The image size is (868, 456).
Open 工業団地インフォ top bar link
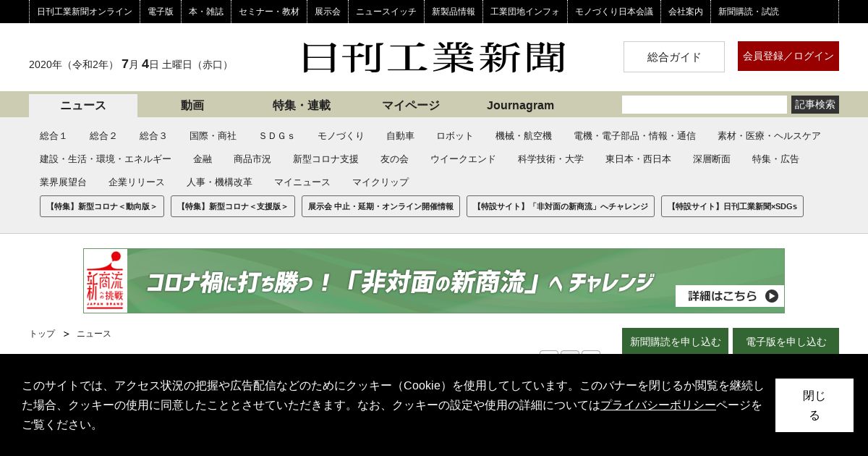525,12
